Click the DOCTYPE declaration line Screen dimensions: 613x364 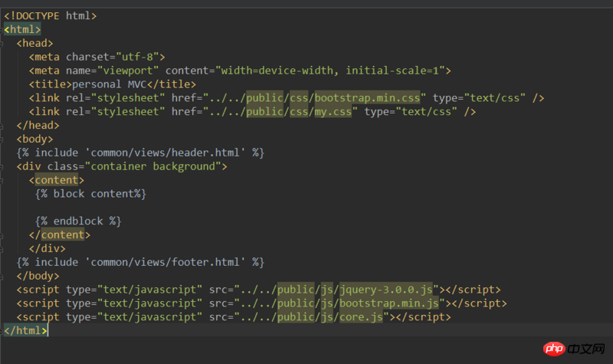click(50, 15)
